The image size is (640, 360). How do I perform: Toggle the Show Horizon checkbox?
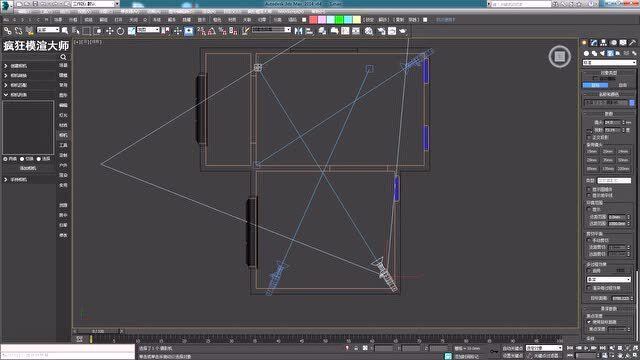point(589,196)
